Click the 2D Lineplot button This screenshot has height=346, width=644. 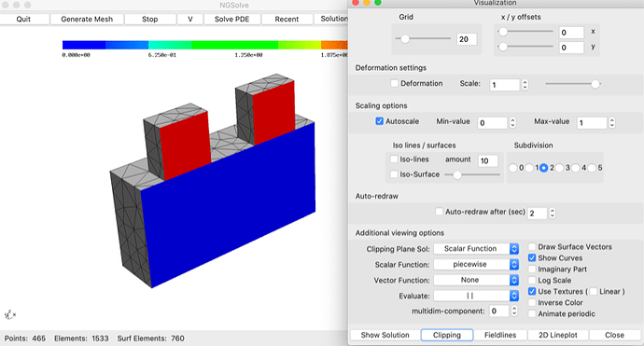(558, 335)
